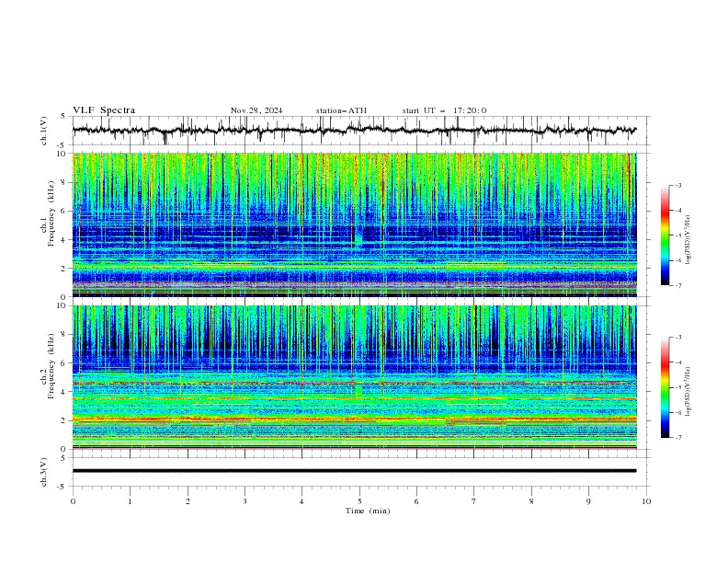Click the "ch.3(V)" axis label

44,472
